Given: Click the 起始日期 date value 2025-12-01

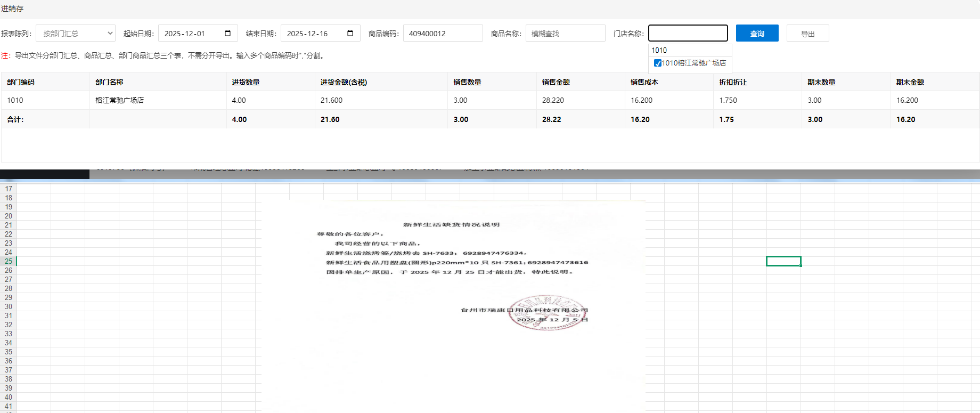Looking at the screenshot, I should pyautogui.click(x=185, y=34).
